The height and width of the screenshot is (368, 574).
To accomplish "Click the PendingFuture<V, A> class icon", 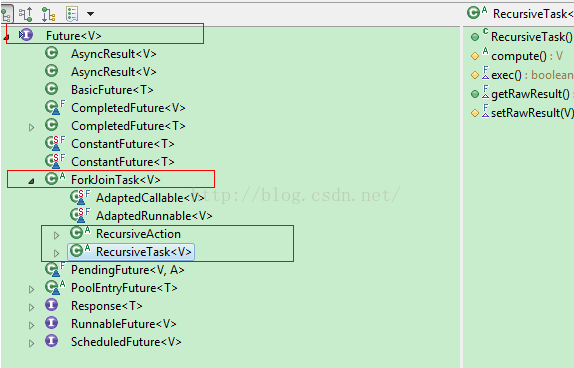I will click(x=55, y=269).
